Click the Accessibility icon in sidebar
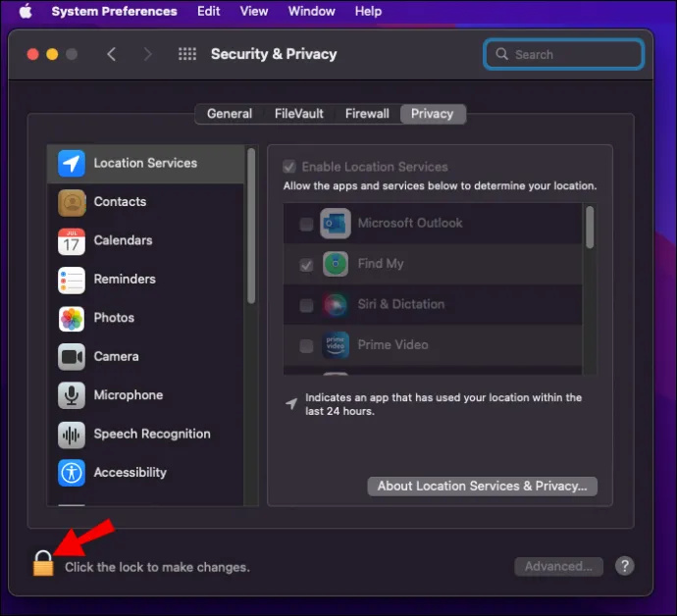Viewport: 677px width, 616px height. click(x=72, y=473)
